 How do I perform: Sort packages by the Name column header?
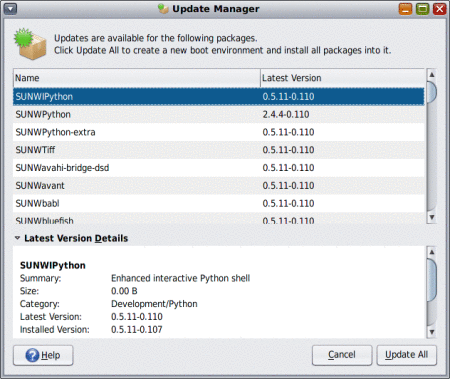137,78
